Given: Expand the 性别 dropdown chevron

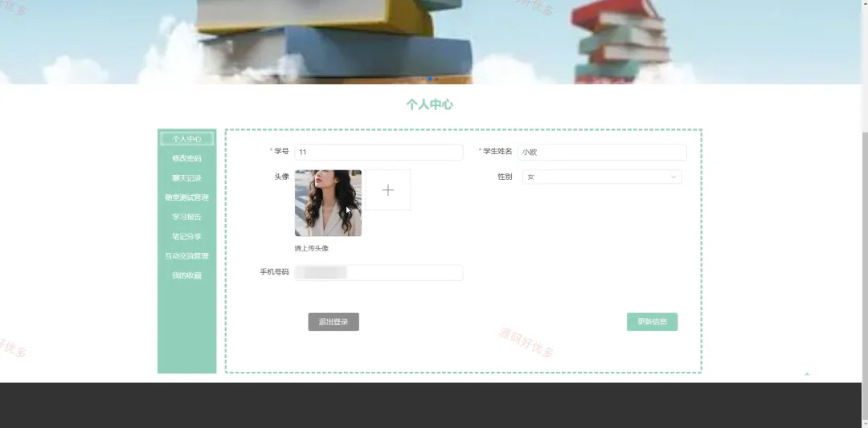Looking at the screenshot, I should point(674,177).
